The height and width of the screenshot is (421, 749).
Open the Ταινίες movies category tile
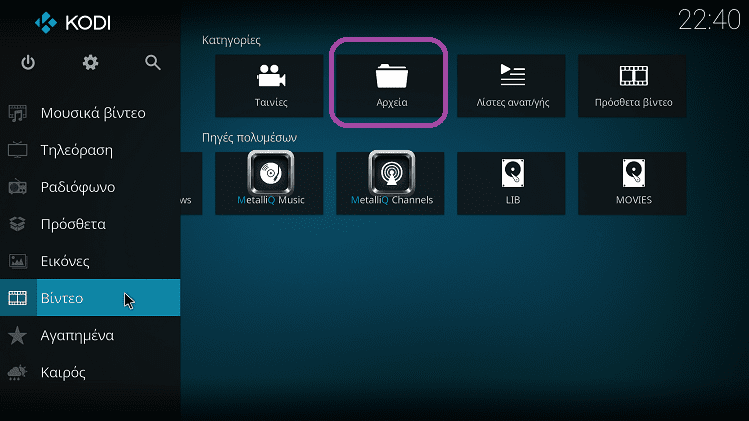269,86
